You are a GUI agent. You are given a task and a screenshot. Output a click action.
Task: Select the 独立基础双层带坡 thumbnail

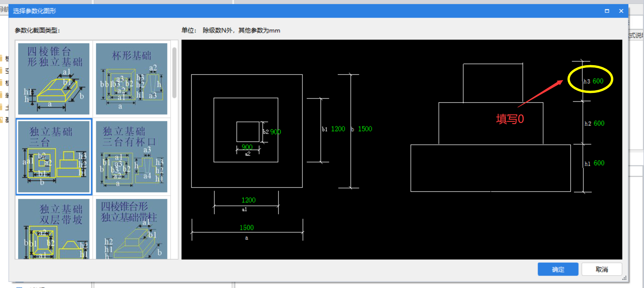54,229
